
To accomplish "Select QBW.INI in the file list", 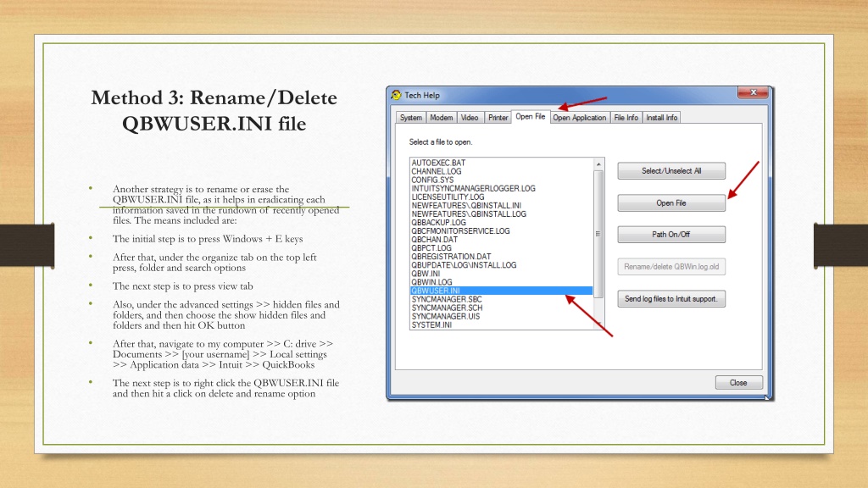I will point(426,274).
